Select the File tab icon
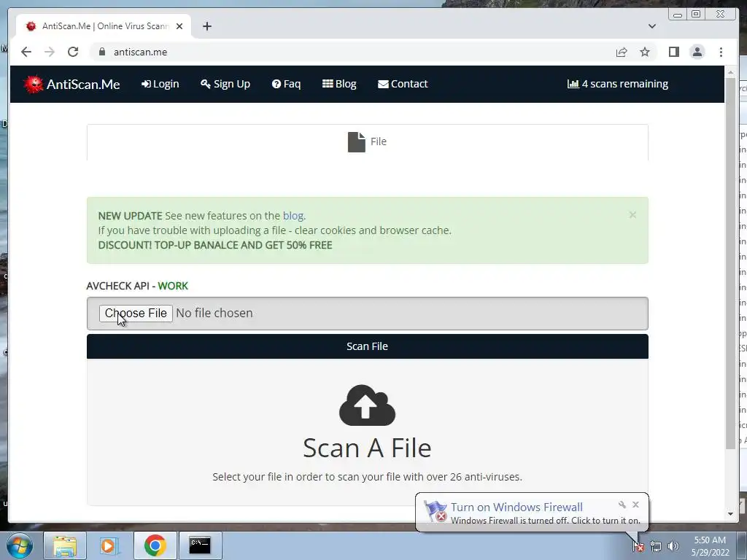 (x=356, y=142)
